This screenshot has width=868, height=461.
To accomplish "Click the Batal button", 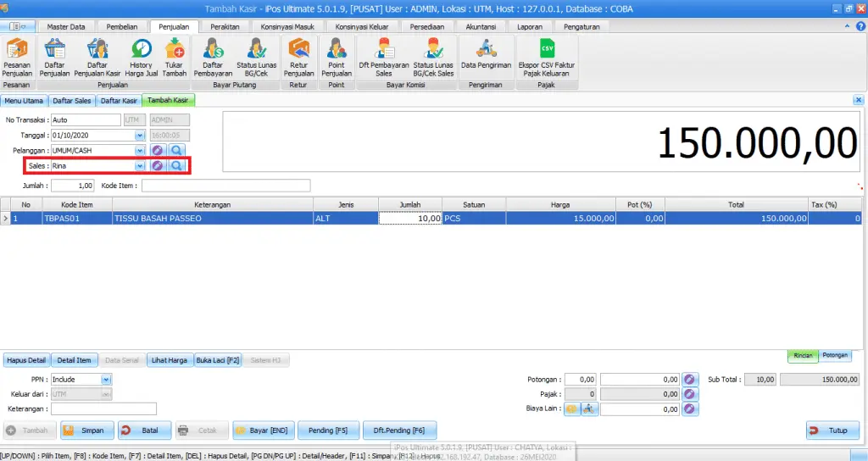I will click(144, 430).
